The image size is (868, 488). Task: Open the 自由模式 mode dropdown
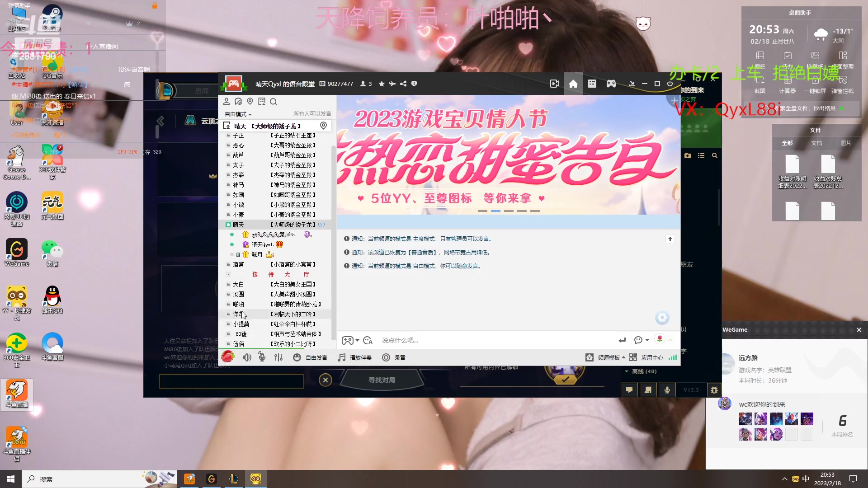click(x=238, y=114)
